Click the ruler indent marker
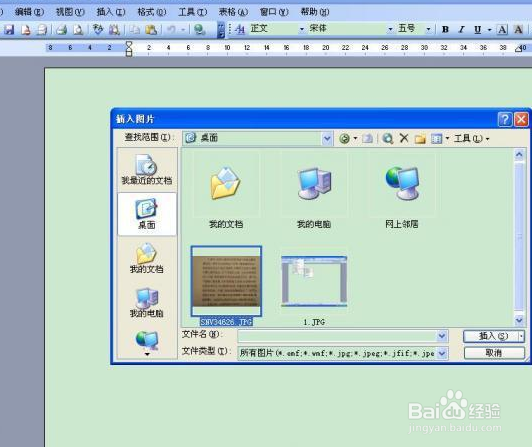This screenshot has width=532, height=447. (x=129, y=49)
